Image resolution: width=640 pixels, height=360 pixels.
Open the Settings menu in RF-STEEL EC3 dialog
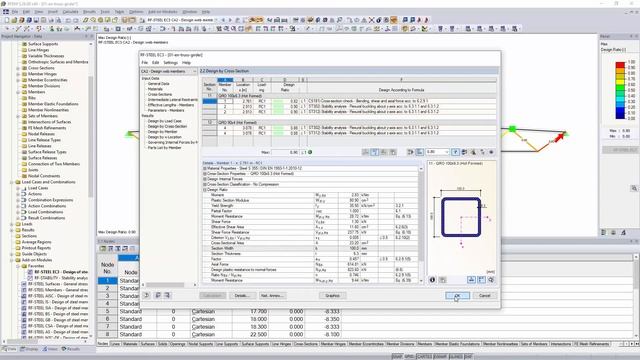171,62
